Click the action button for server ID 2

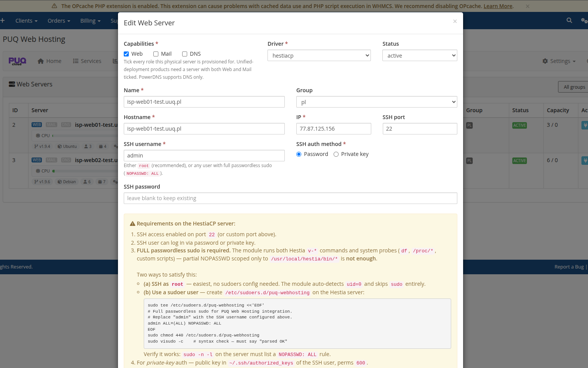[x=585, y=125]
